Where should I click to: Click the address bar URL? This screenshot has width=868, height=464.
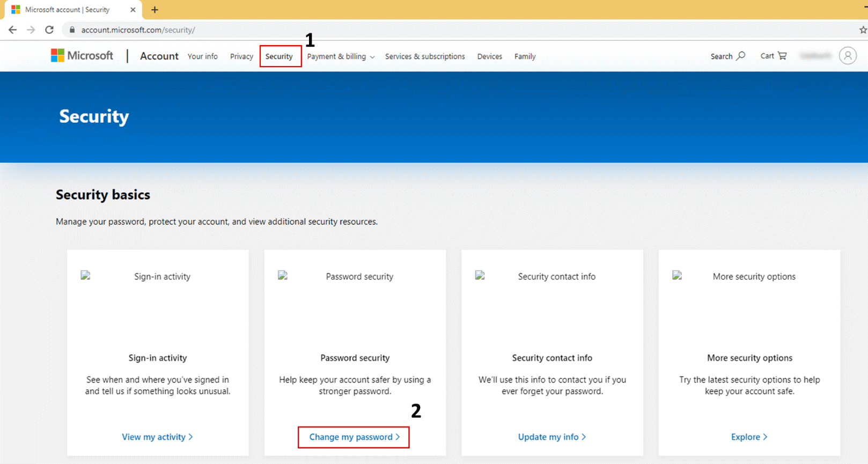click(x=138, y=30)
